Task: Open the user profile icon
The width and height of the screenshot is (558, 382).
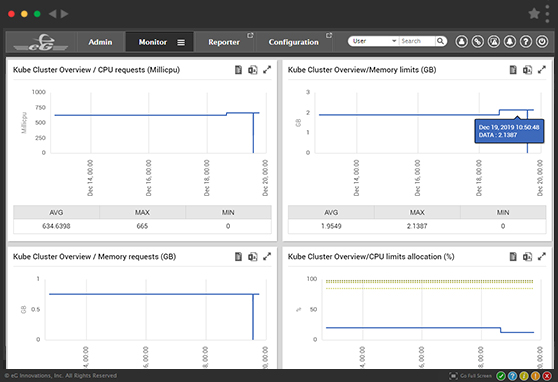Action: coord(462,42)
